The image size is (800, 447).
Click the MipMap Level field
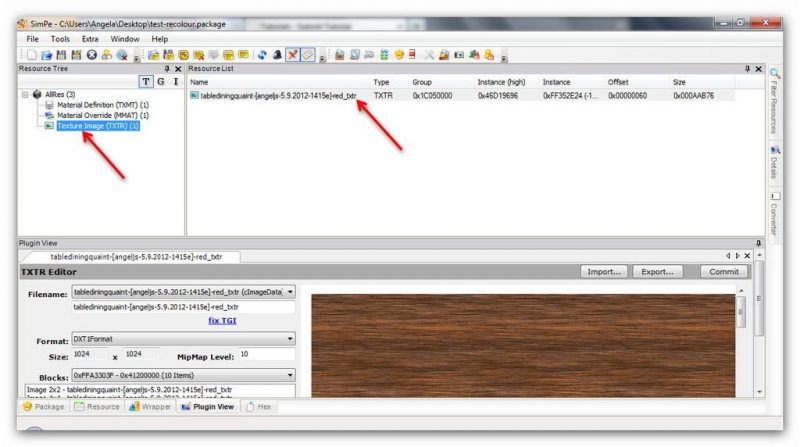click(266, 354)
